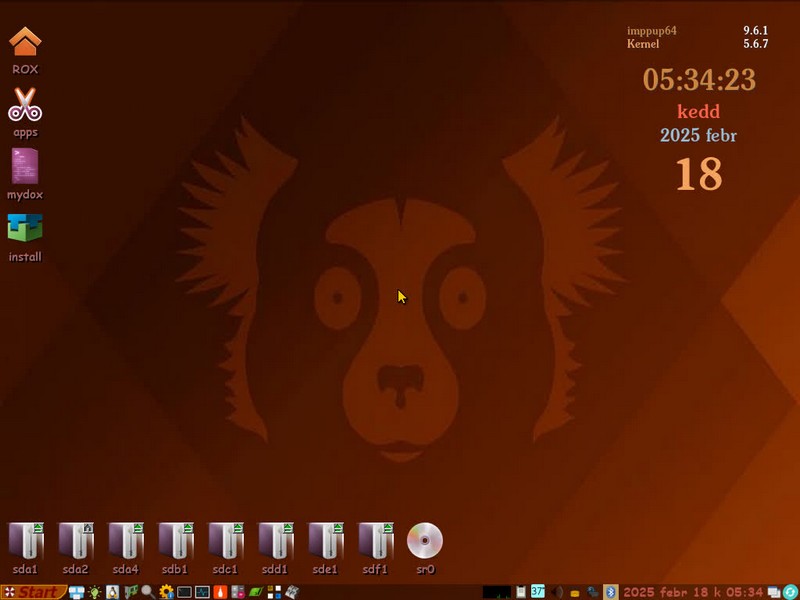Viewport: 800px width, 600px height.
Task: Open the penguin Tux taskbar icon
Action: tap(112, 592)
